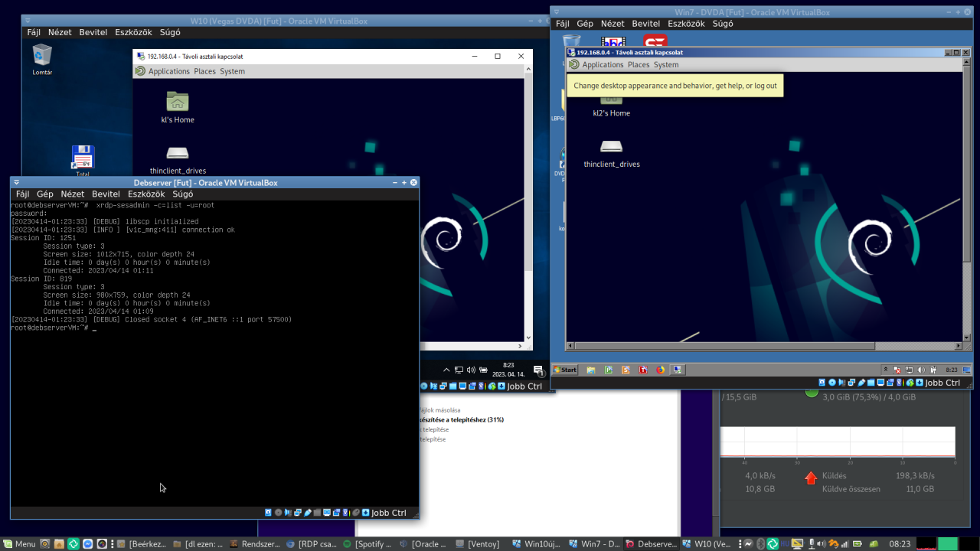Click vertical scrollbar in W10 remote desktop
The width and height of the screenshot is (980, 551).
pyautogui.click(x=528, y=204)
